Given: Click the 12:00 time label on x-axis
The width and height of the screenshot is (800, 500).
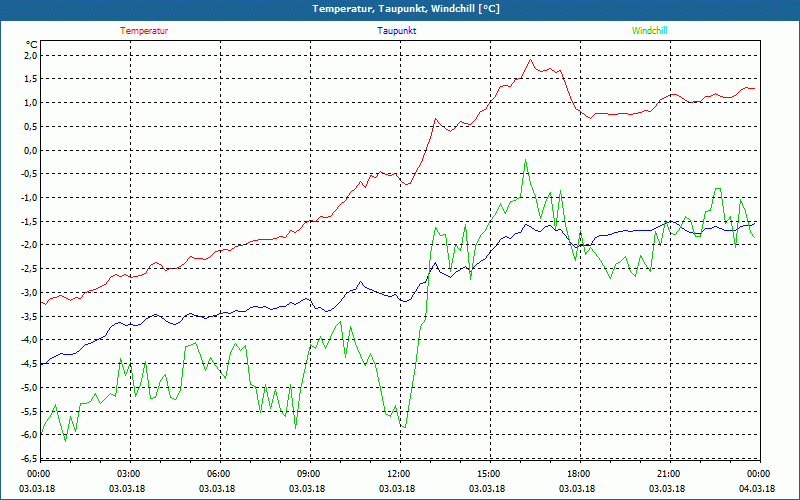Looking at the screenshot, I should click(398, 474).
